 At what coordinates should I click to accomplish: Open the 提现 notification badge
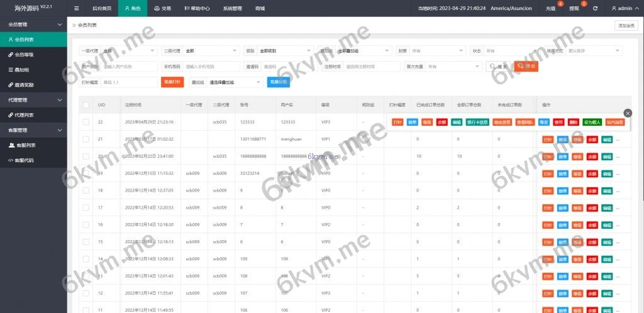pos(574,9)
